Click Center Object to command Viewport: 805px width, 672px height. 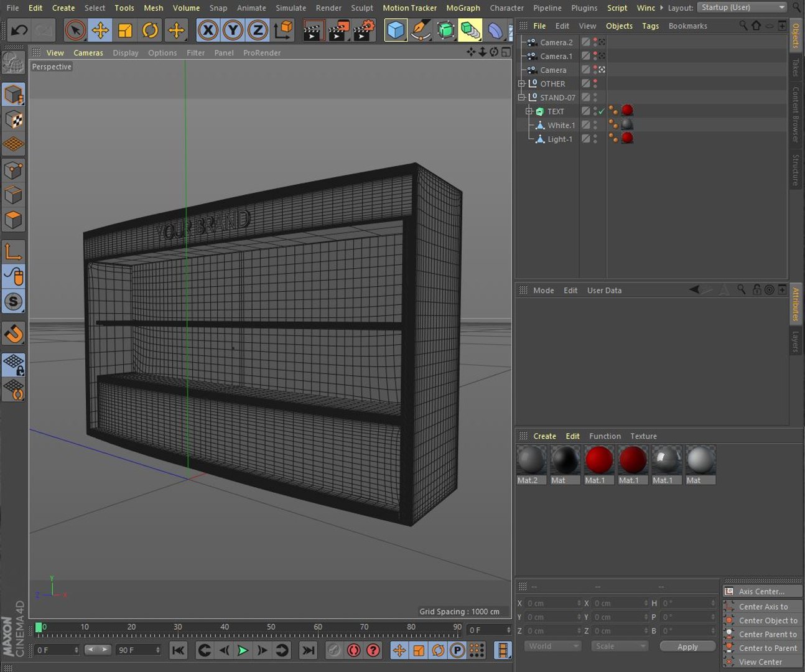click(763, 620)
